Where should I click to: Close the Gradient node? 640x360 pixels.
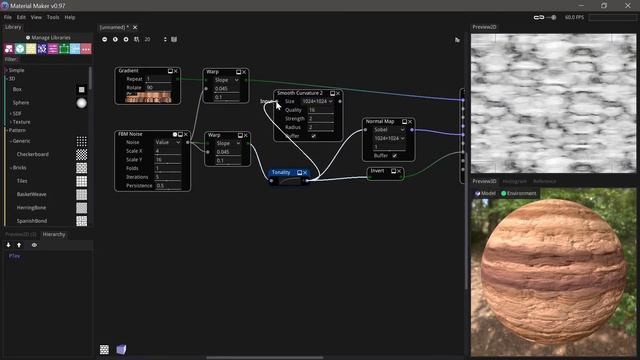(176, 71)
